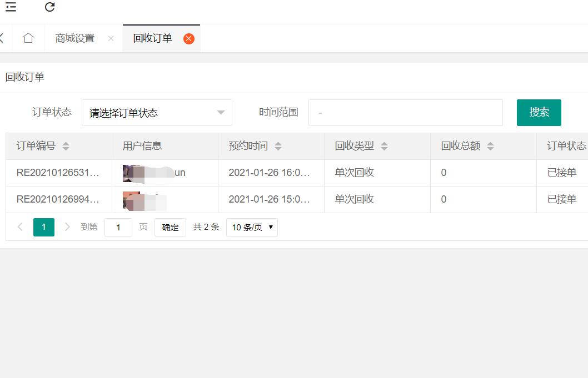This screenshot has height=378, width=588.
Task: Click the jump-to-page number field
Action: coord(118,227)
